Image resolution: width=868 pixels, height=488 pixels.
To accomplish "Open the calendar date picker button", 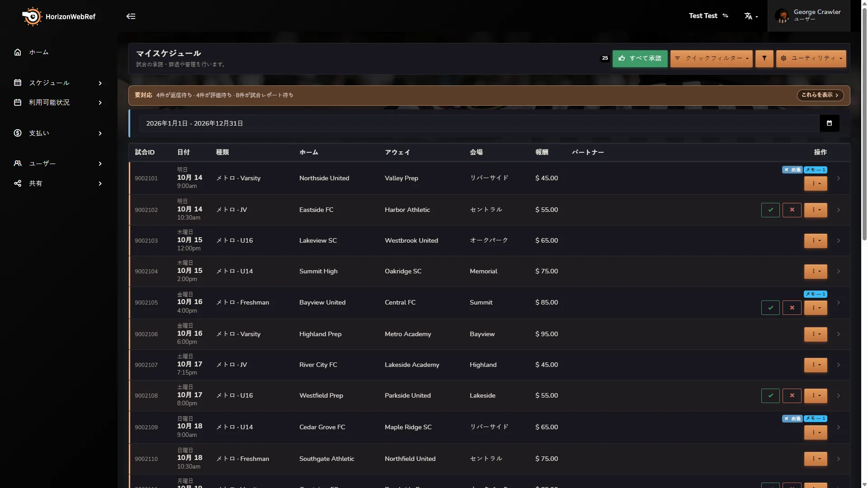I will pos(829,123).
